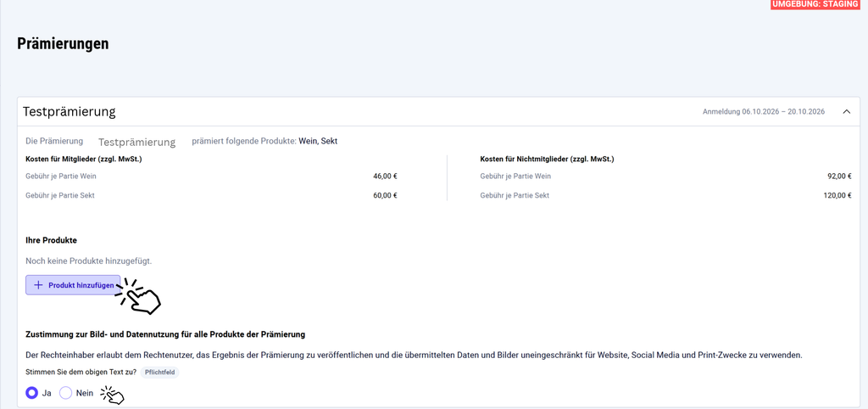868x409 pixels.
Task: Click the Prämierungen page heading
Action: 63,44
